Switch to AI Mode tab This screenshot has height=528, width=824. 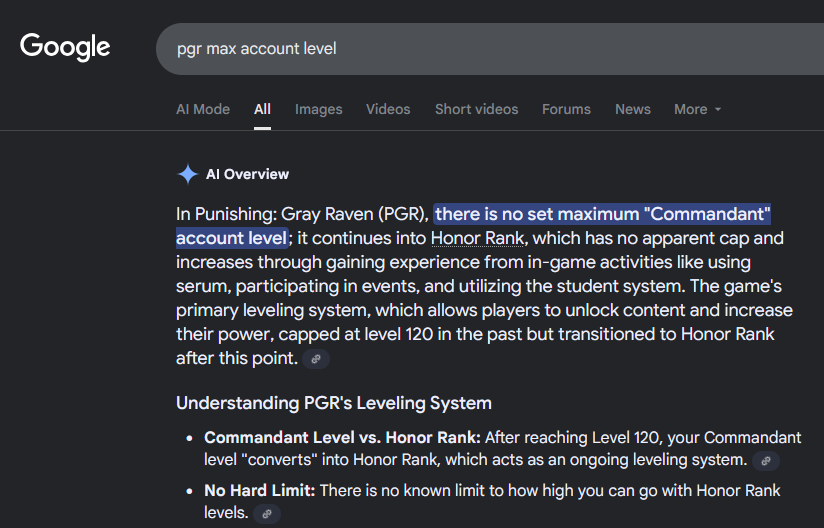click(203, 109)
